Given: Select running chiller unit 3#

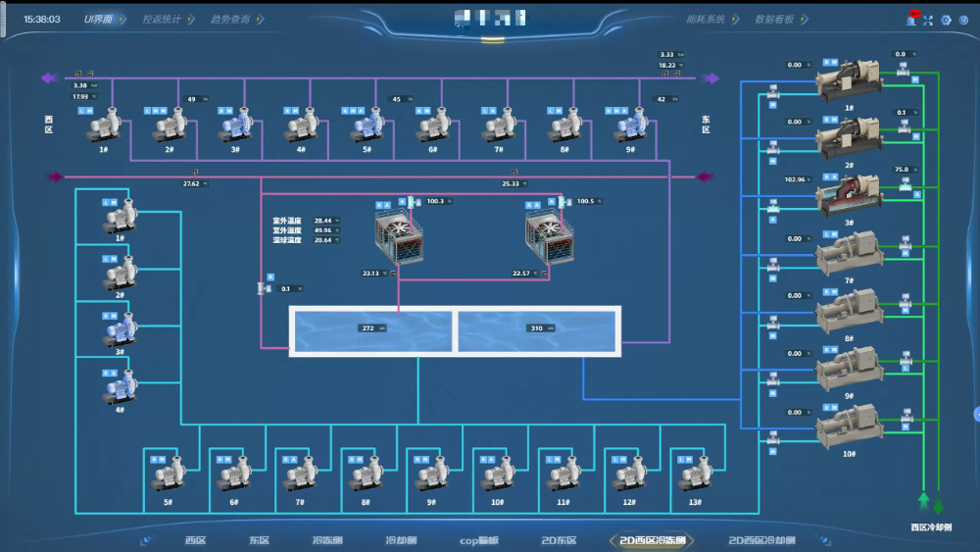Looking at the screenshot, I should [850, 196].
